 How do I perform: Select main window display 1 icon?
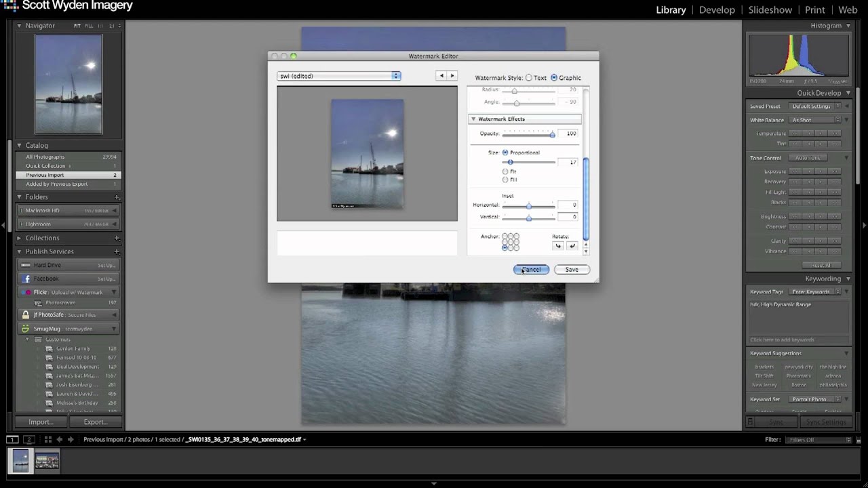click(x=12, y=439)
